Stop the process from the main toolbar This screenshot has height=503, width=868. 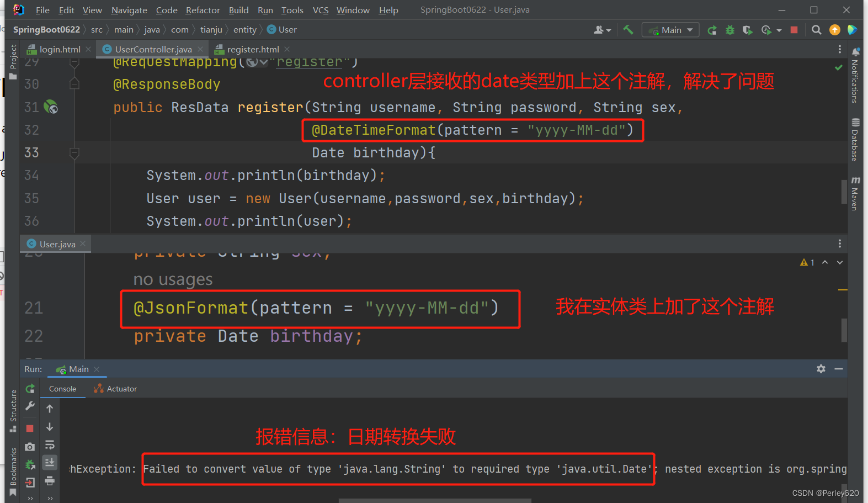[x=794, y=30]
